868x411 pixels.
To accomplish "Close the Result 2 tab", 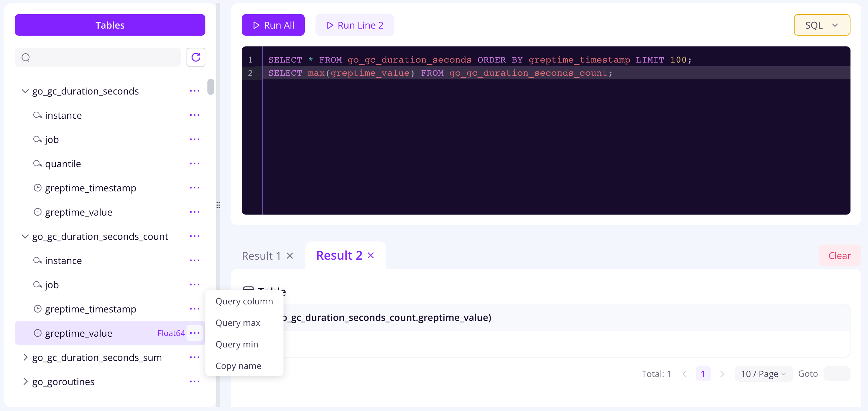I will click(371, 256).
